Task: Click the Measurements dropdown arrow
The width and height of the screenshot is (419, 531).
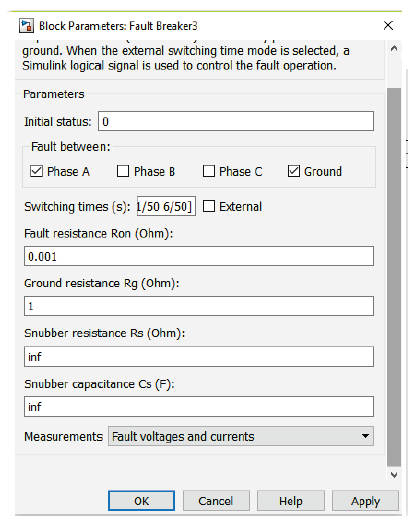Action: point(365,436)
